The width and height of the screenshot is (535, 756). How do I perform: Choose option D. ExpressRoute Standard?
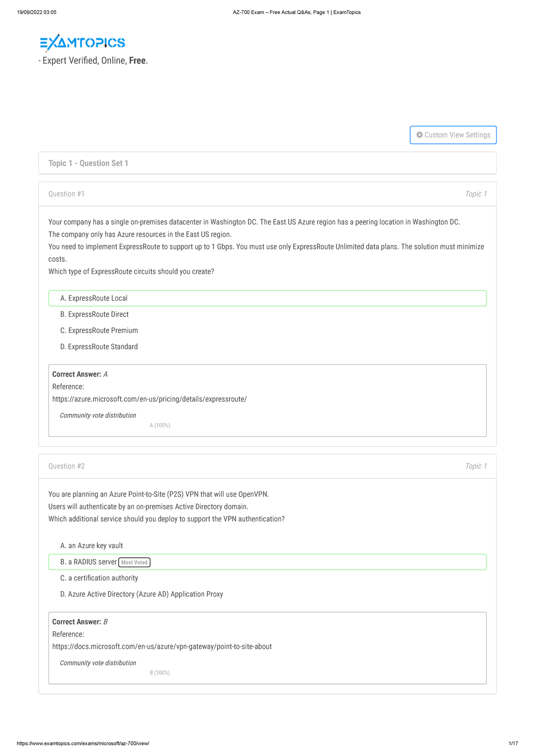pos(99,347)
